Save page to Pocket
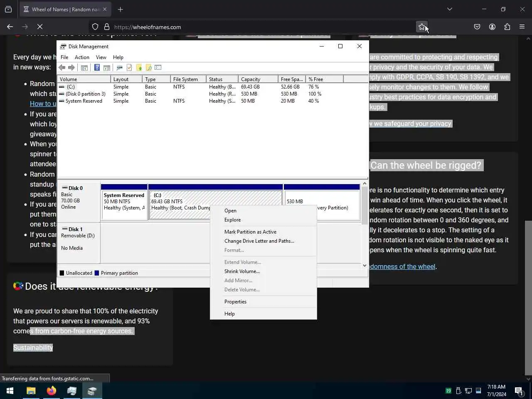 click(477, 27)
